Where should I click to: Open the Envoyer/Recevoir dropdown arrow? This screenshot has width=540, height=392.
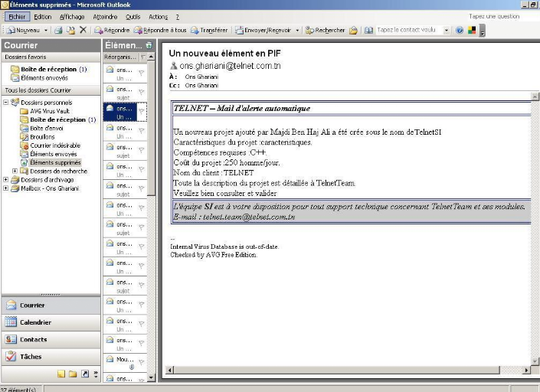(x=297, y=31)
